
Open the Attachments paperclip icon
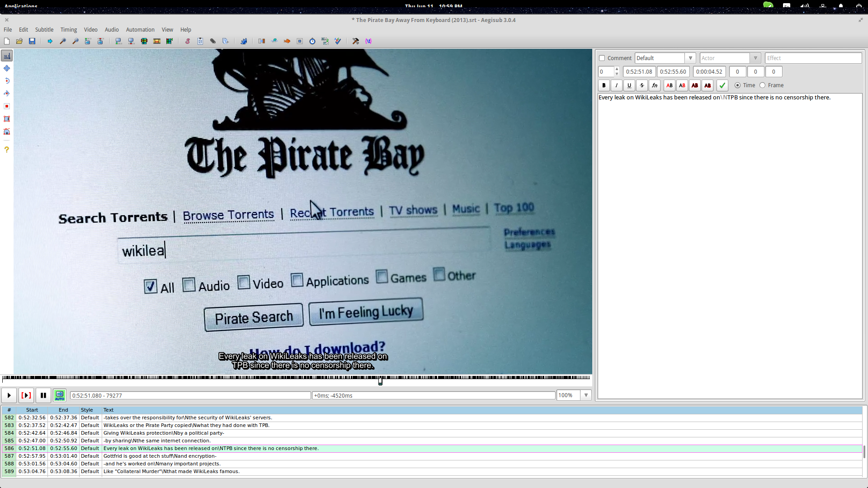(x=213, y=41)
